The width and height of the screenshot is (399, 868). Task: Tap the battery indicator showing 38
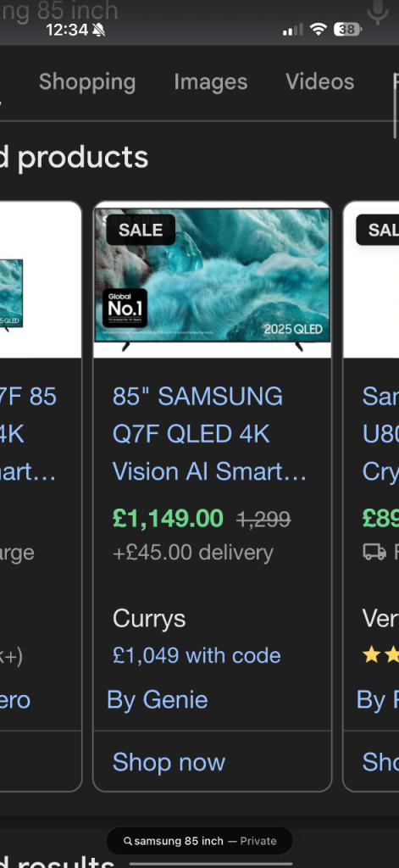pos(347,30)
